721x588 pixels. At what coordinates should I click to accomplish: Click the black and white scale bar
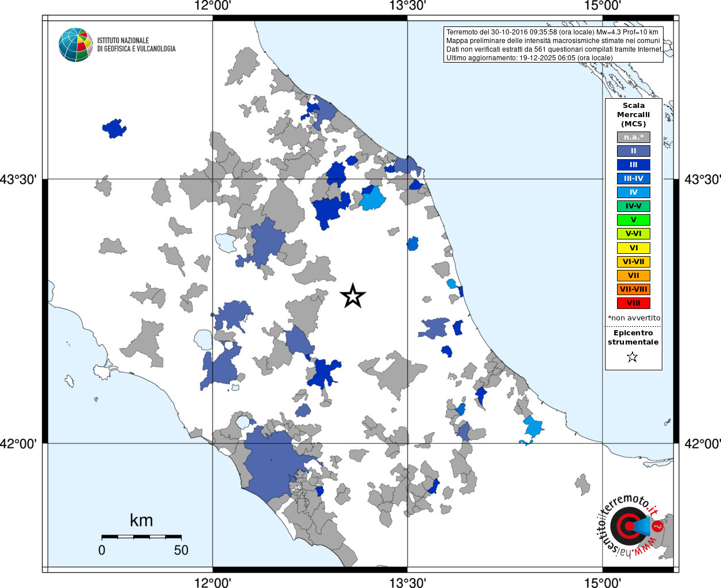tap(141, 537)
